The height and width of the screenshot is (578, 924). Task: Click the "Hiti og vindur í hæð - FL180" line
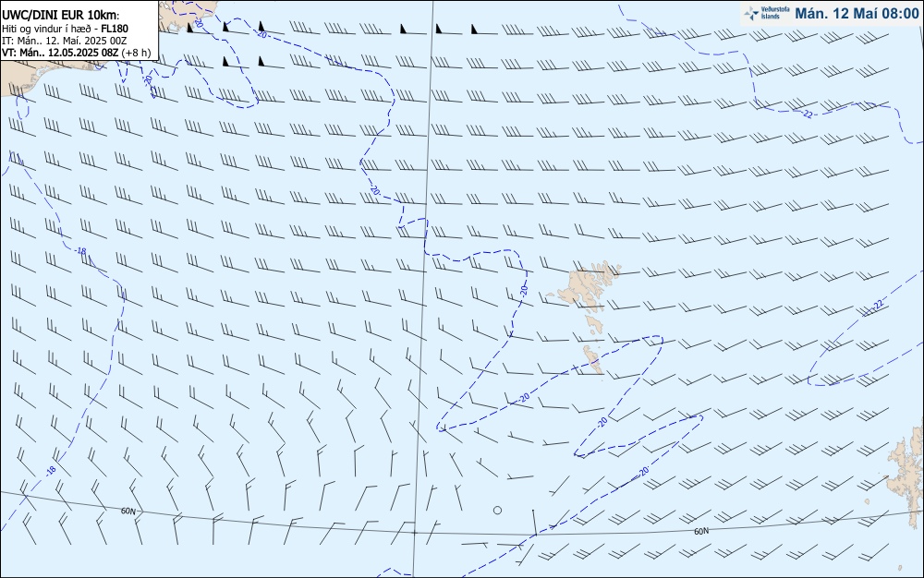click(65, 29)
